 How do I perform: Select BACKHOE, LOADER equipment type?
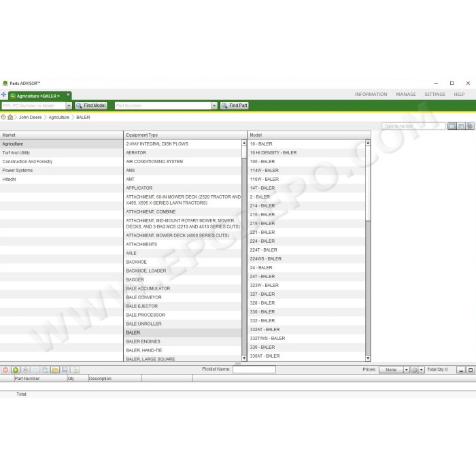(183, 271)
